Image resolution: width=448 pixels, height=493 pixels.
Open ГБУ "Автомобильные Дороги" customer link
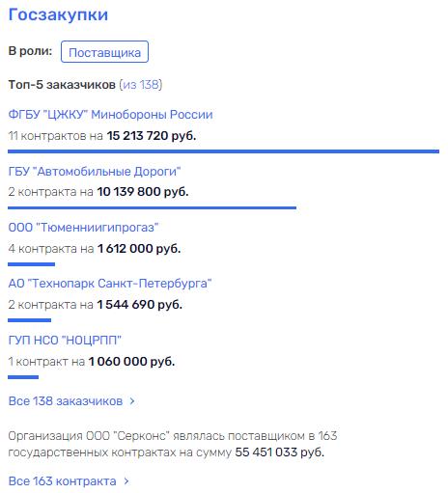click(95, 171)
